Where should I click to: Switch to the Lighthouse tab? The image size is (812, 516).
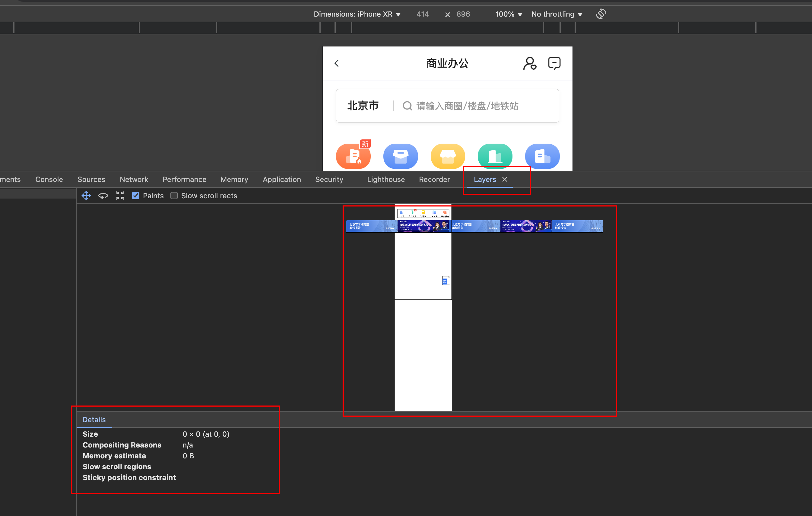386,180
